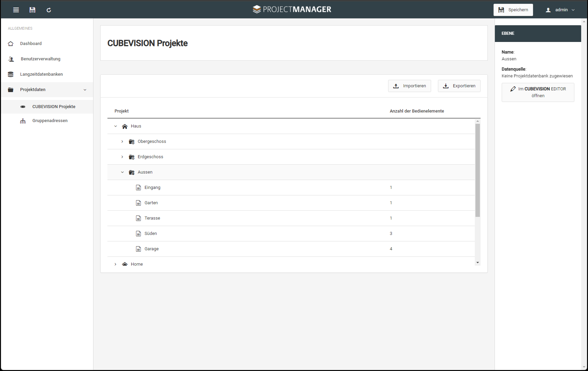Collapse the Projektdaten sidebar section
Screen dimensions: 588x371
coord(85,90)
